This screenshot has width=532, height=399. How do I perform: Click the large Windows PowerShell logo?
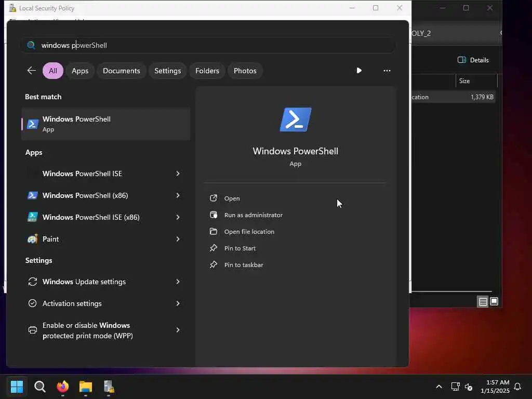296,119
